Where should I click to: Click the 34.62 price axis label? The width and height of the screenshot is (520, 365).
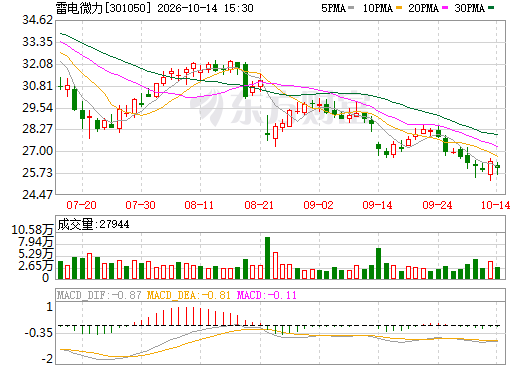37,20
